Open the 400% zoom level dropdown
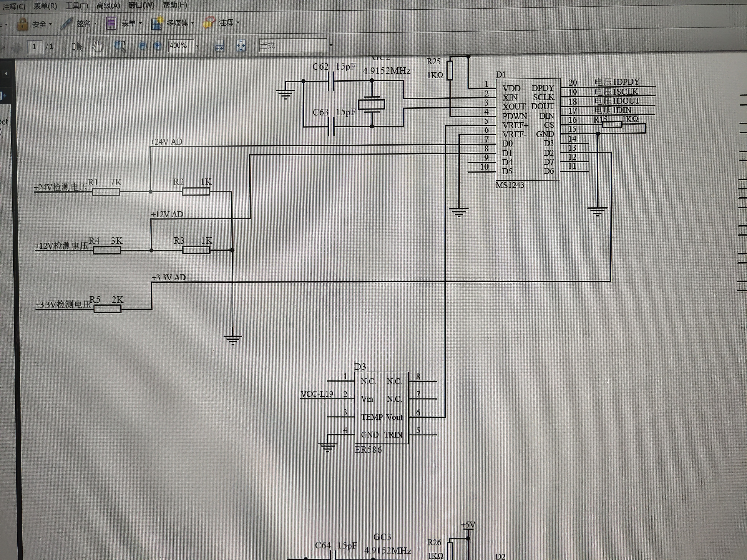This screenshot has width=747, height=560. coord(198,46)
